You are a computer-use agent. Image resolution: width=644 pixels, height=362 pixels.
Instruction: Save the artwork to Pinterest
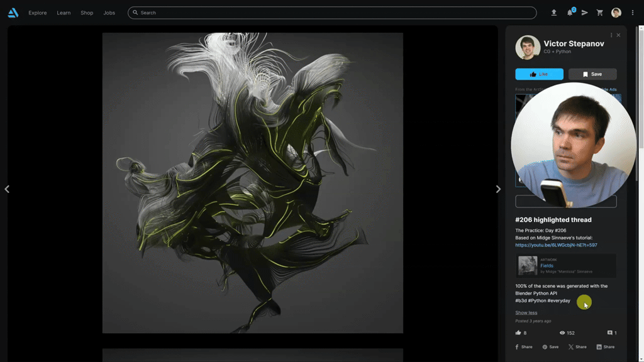(550, 346)
